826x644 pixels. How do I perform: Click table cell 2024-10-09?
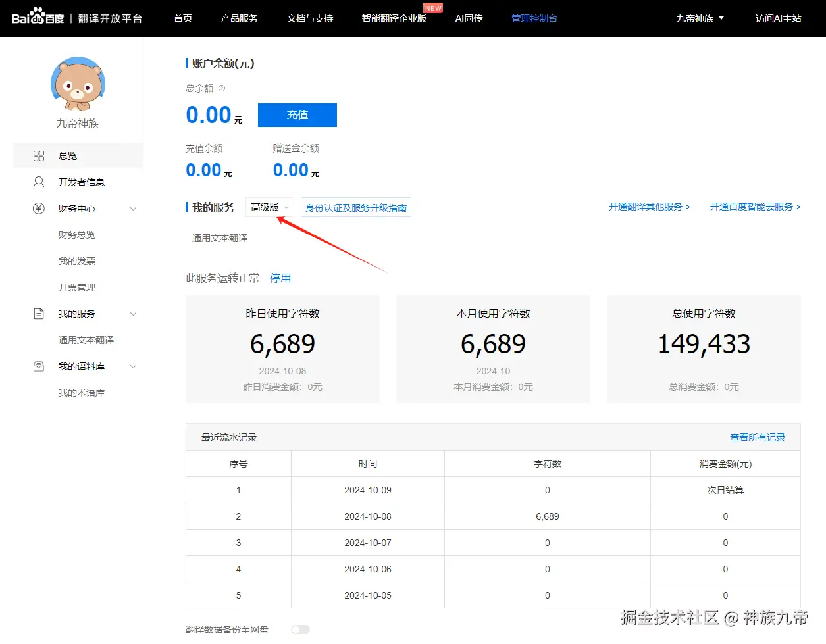click(368, 490)
